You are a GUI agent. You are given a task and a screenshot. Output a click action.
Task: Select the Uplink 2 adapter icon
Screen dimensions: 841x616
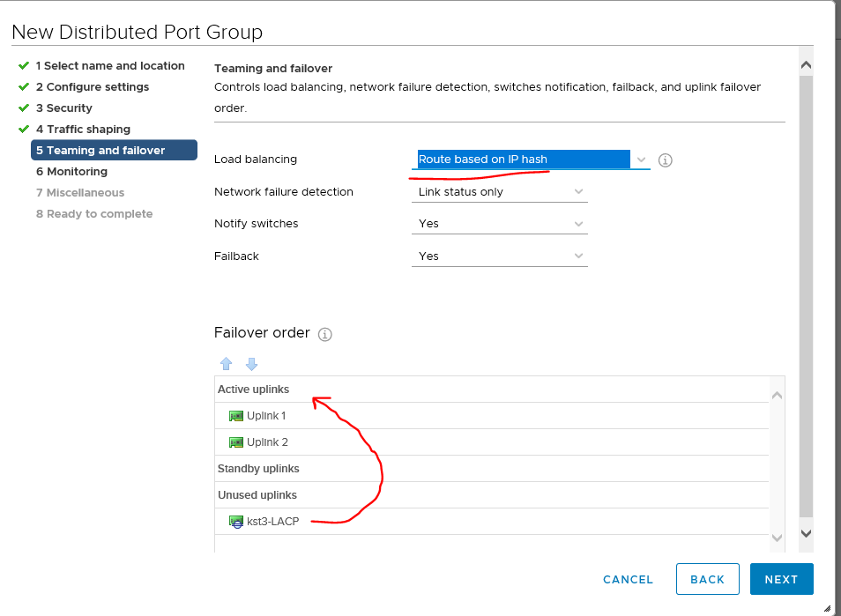pos(235,442)
